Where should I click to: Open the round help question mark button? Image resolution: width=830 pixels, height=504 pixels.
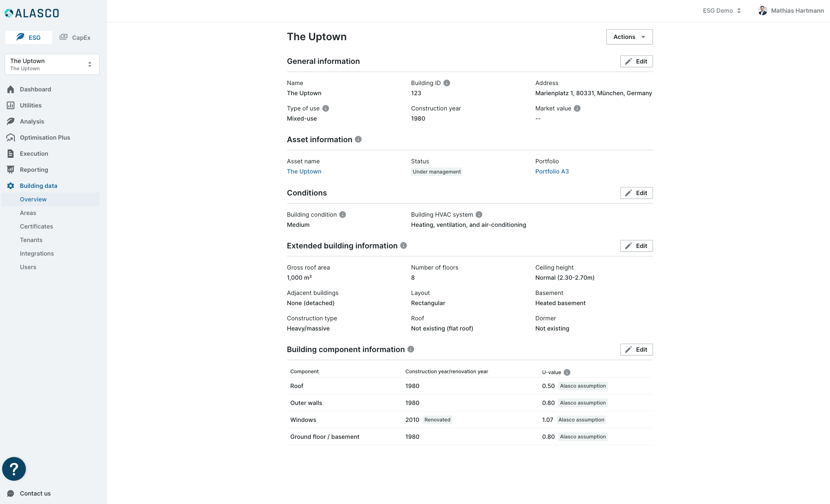[14, 469]
